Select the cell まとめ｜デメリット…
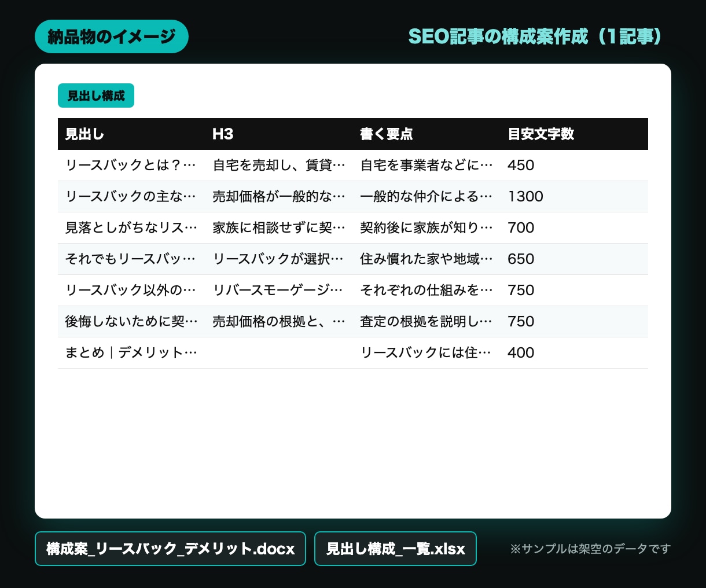This screenshot has height=588, width=706. pos(131,353)
